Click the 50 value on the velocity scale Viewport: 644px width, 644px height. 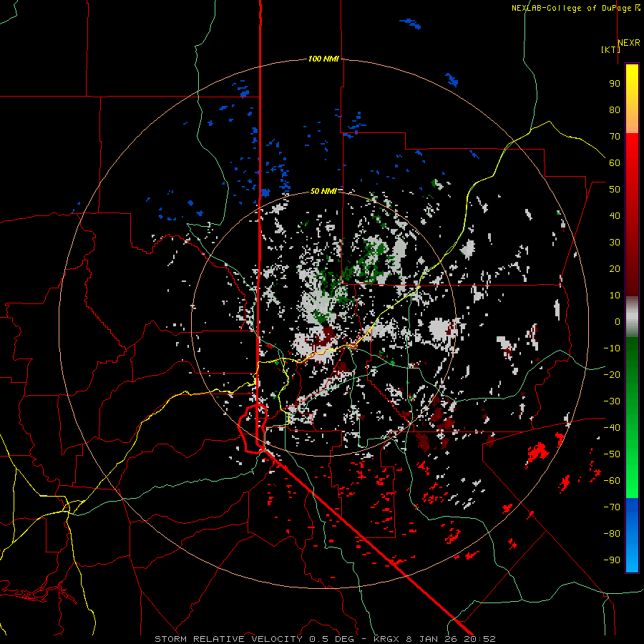pyautogui.click(x=615, y=190)
